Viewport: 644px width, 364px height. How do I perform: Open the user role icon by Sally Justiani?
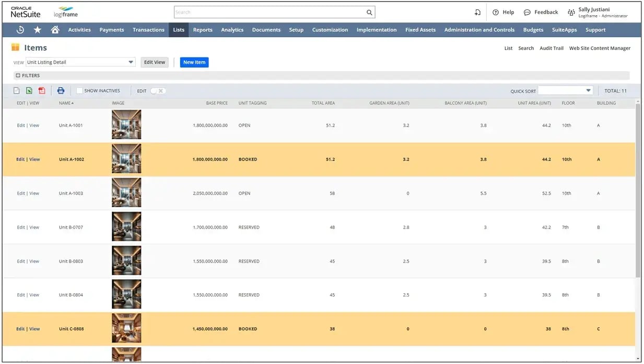point(571,13)
